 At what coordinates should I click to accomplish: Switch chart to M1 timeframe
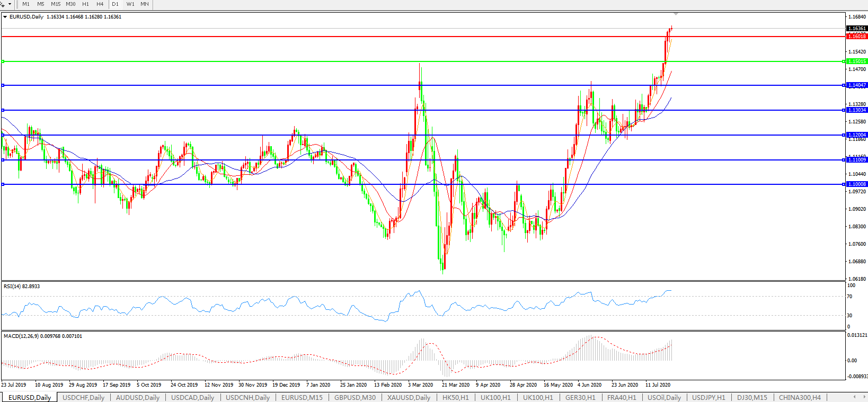(x=25, y=4)
